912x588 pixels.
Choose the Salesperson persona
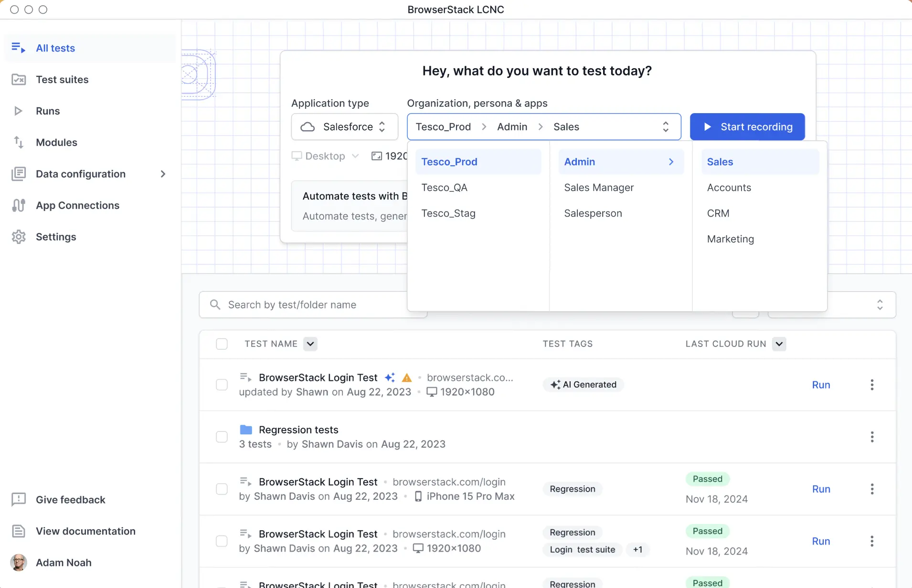[621, 213]
